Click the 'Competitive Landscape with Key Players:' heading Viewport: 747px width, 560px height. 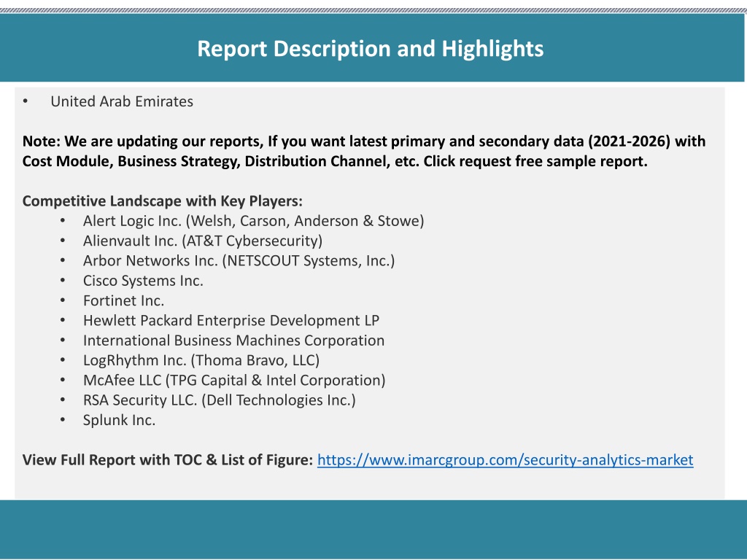click(163, 201)
